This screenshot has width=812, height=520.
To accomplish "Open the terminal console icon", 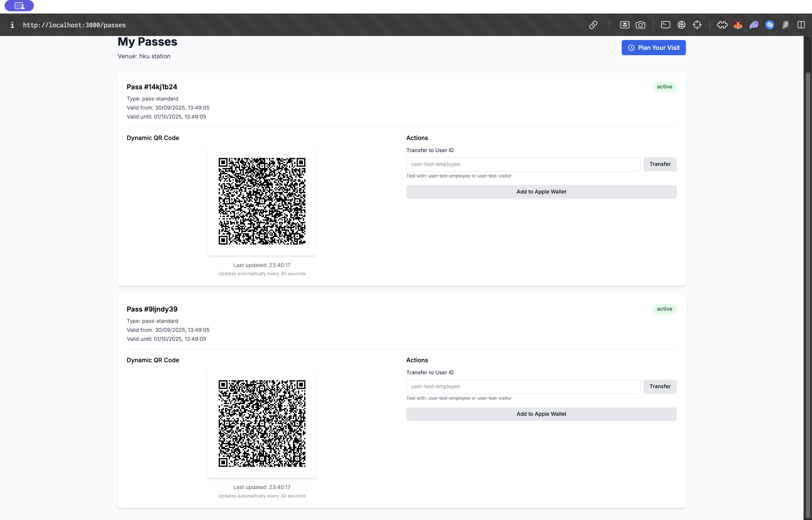I will (665, 25).
